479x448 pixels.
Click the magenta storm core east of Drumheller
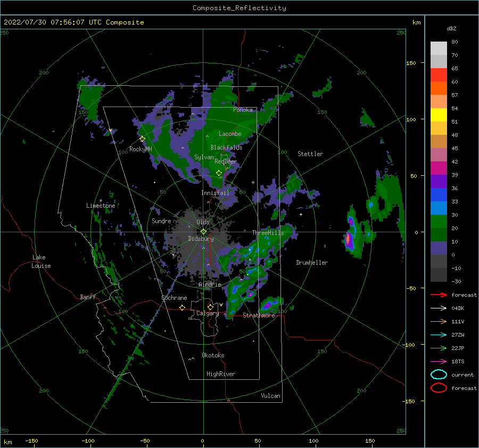[x=349, y=240]
